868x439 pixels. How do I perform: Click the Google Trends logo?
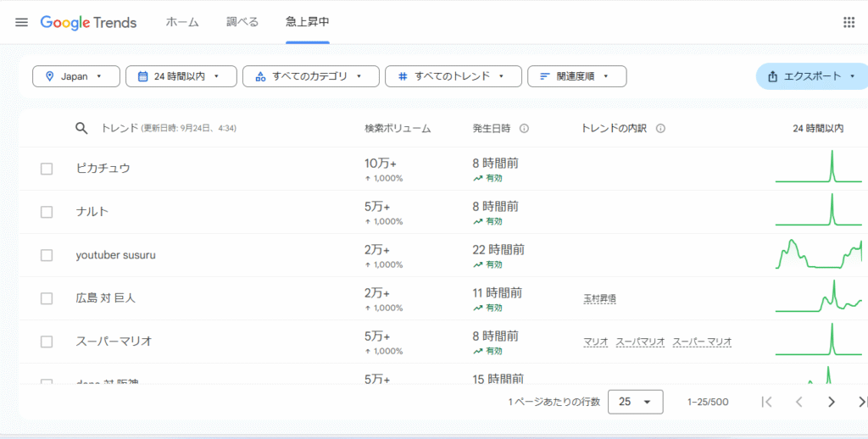click(x=88, y=22)
